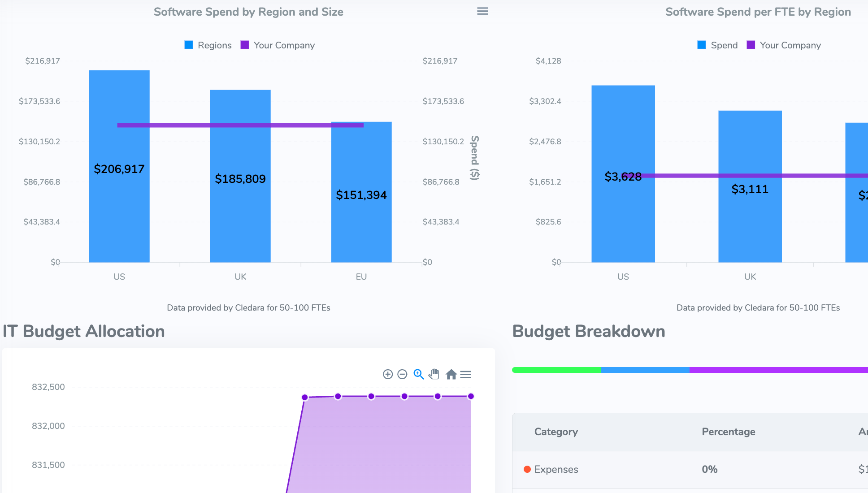The image size is (868, 493).
Task: Sort by the Percentage column header
Action: 728,432
